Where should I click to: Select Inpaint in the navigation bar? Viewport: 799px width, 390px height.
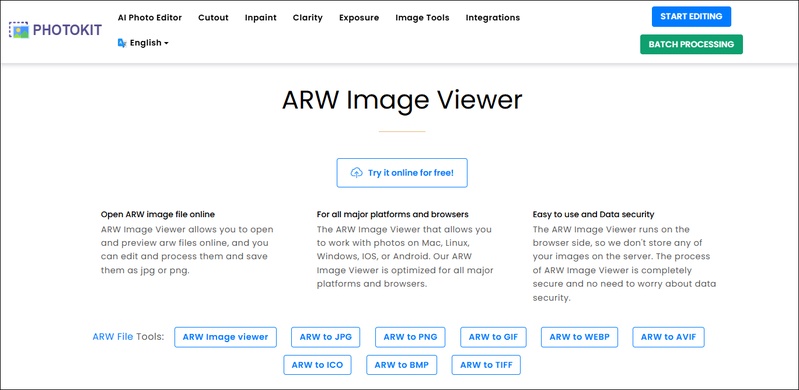[x=260, y=17]
